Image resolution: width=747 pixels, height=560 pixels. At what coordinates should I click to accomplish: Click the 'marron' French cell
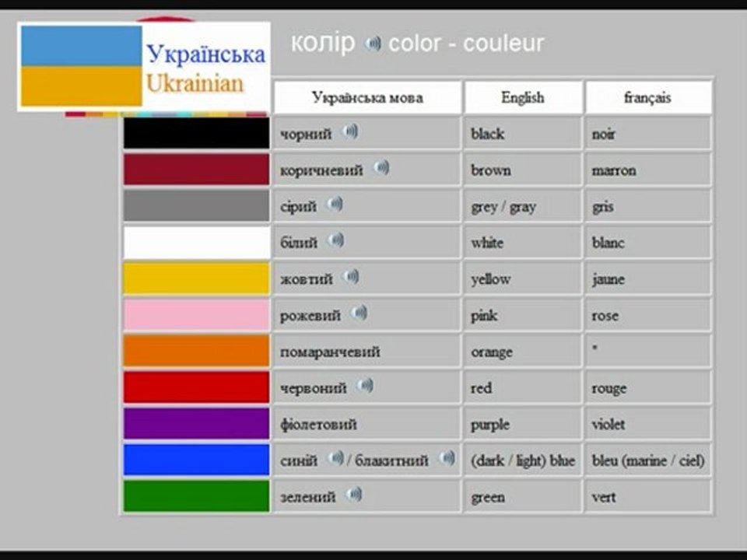[648, 169]
